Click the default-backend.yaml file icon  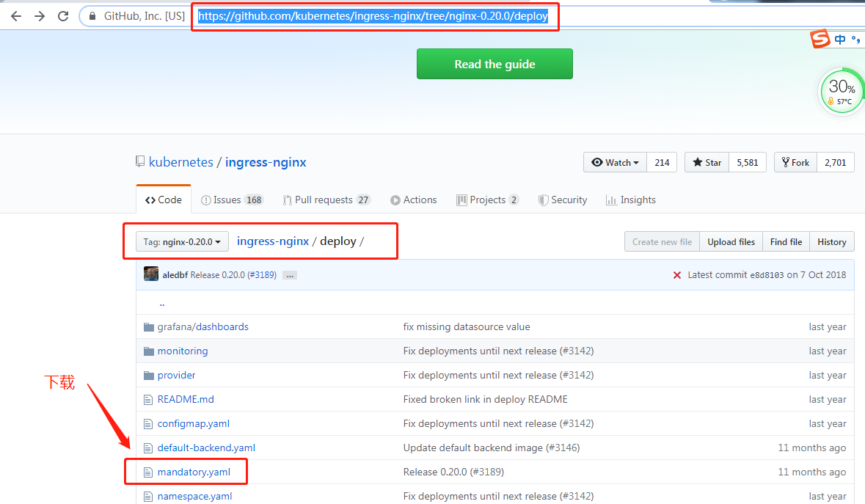[x=148, y=448]
